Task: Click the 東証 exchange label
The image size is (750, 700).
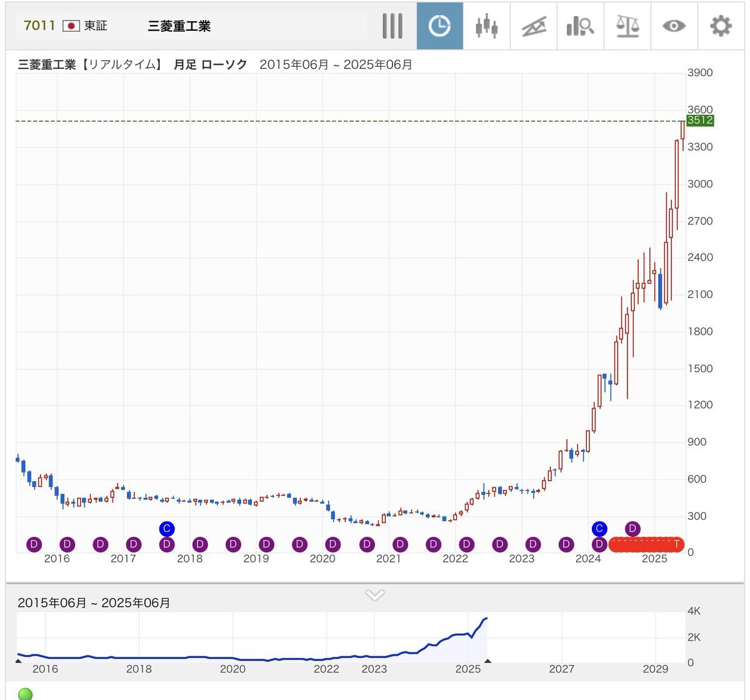Action: point(96,26)
